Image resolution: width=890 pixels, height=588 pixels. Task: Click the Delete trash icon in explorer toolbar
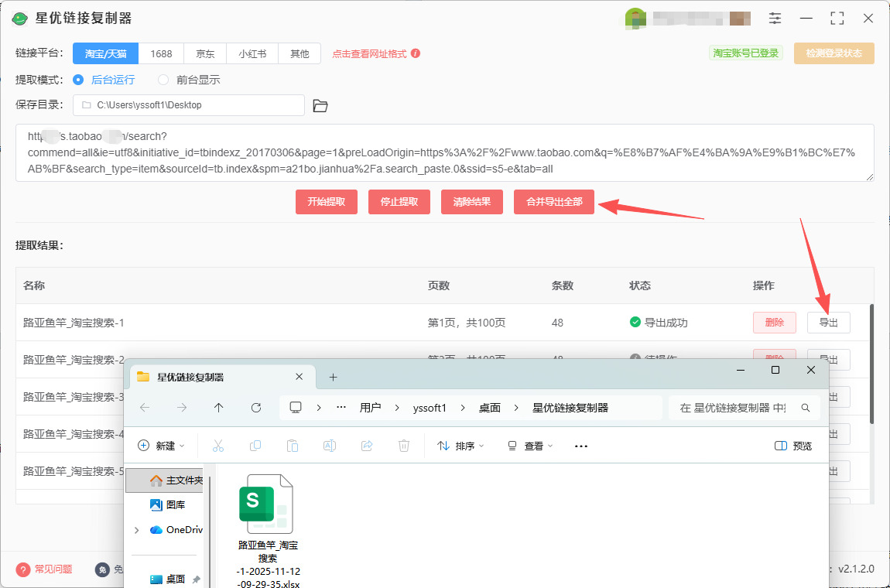tap(403, 446)
